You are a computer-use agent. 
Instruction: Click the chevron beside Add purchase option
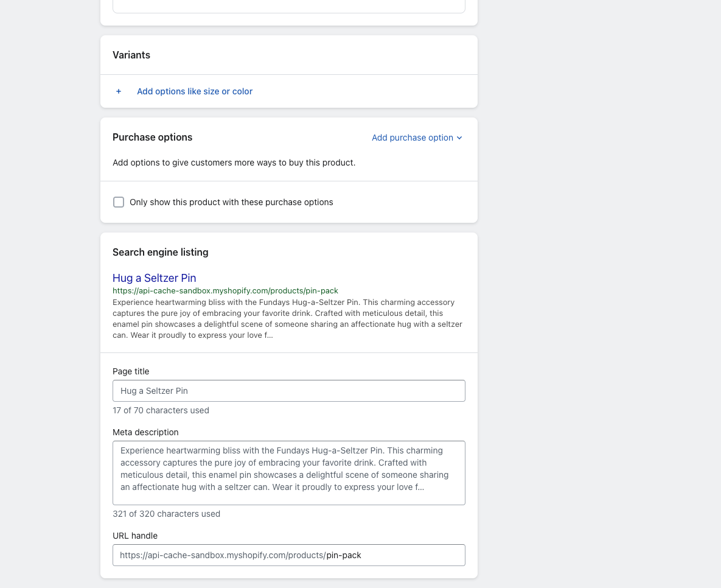coord(460,138)
